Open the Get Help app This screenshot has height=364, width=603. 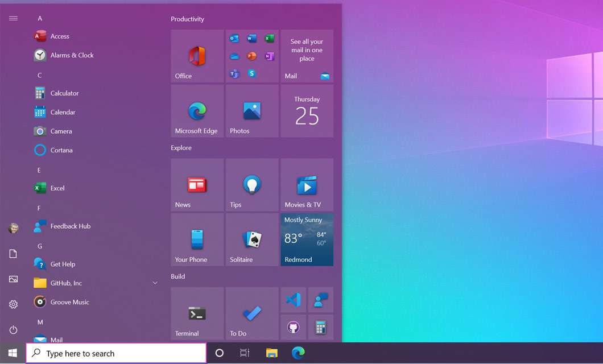click(x=96, y=264)
